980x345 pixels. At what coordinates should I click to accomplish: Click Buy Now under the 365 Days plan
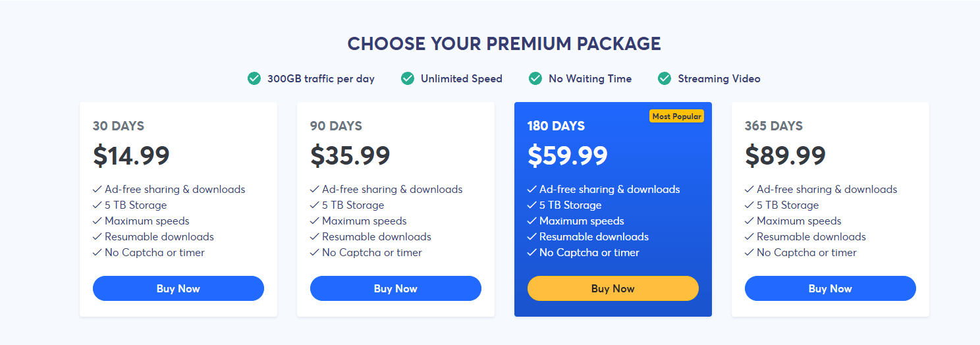(830, 288)
